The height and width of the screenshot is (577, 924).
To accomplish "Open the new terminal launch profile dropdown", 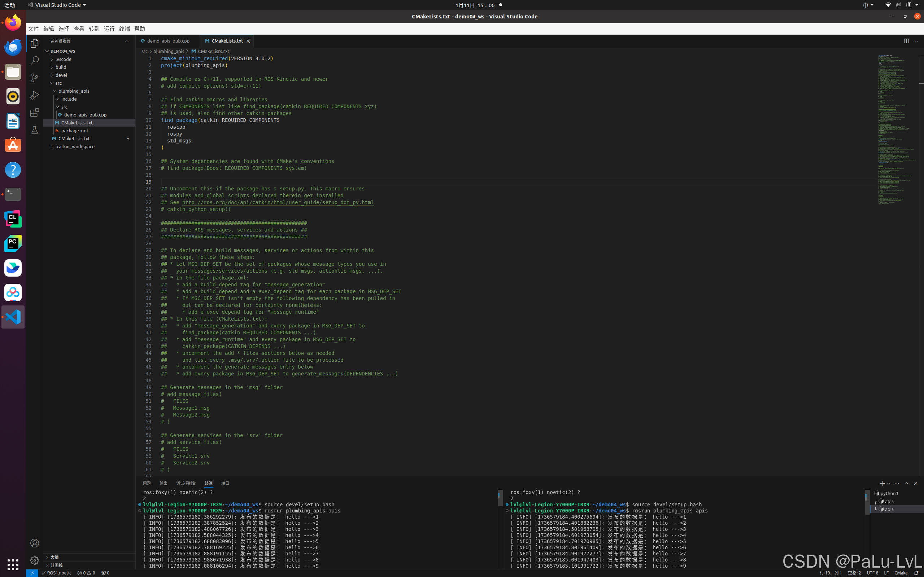I will (889, 484).
